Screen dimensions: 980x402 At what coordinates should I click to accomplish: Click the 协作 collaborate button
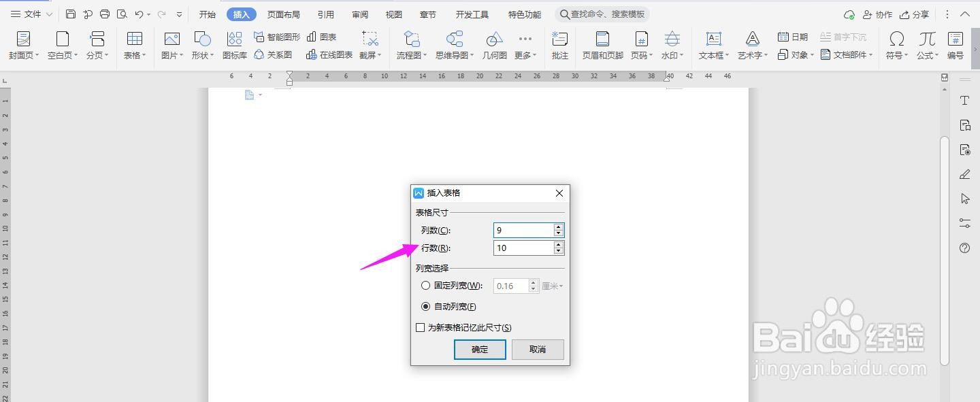point(877,14)
